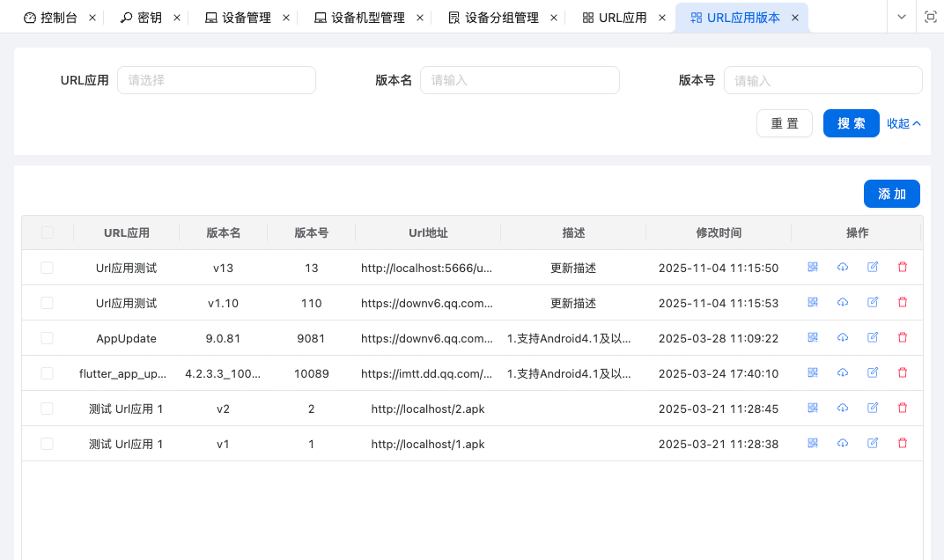Open the URL应用 selection dropdown
The height and width of the screenshot is (560, 944).
216,80
